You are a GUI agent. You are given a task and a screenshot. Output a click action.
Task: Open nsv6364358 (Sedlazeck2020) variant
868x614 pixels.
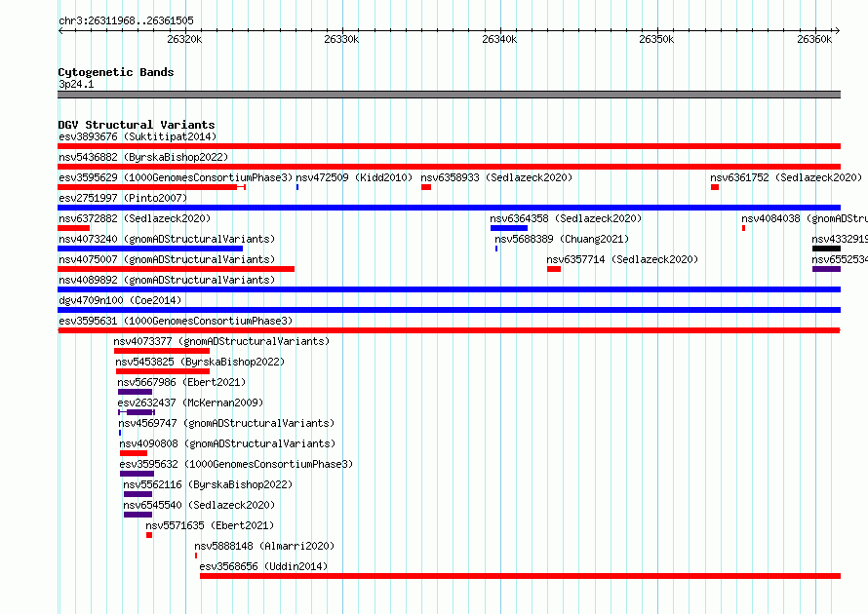(x=566, y=218)
